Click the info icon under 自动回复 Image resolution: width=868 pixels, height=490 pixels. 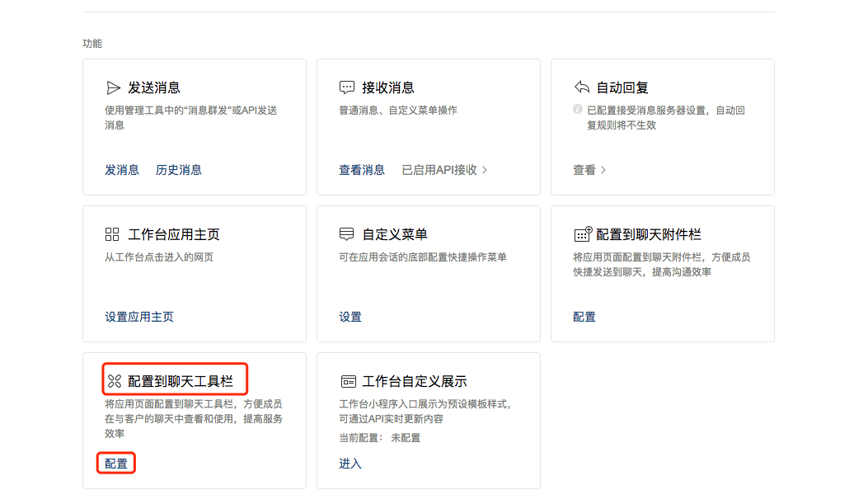coord(577,110)
